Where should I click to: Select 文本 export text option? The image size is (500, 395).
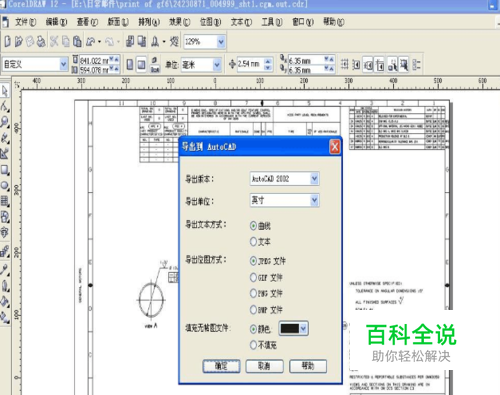click(x=254, y=242)
